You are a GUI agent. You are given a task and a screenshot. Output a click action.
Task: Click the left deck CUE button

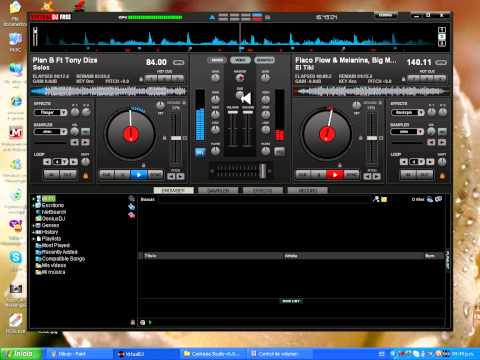(x=107, y=174)
